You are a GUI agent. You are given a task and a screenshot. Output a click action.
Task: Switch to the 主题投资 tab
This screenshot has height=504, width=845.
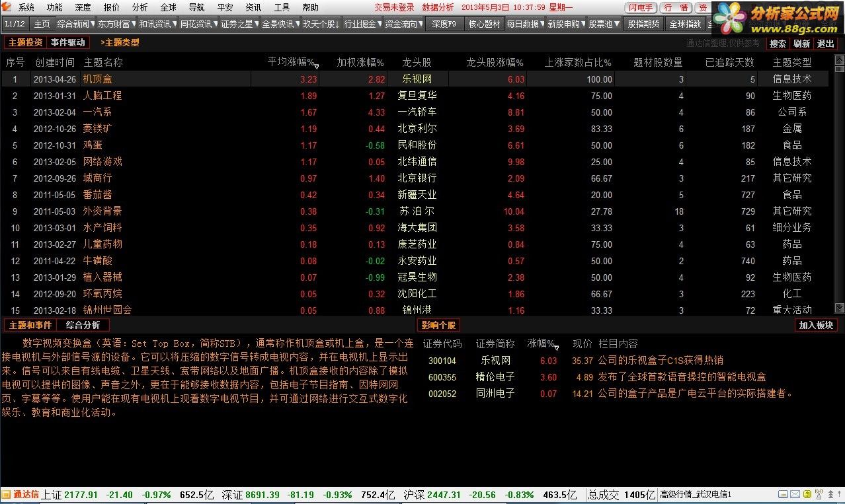[25, 42]
